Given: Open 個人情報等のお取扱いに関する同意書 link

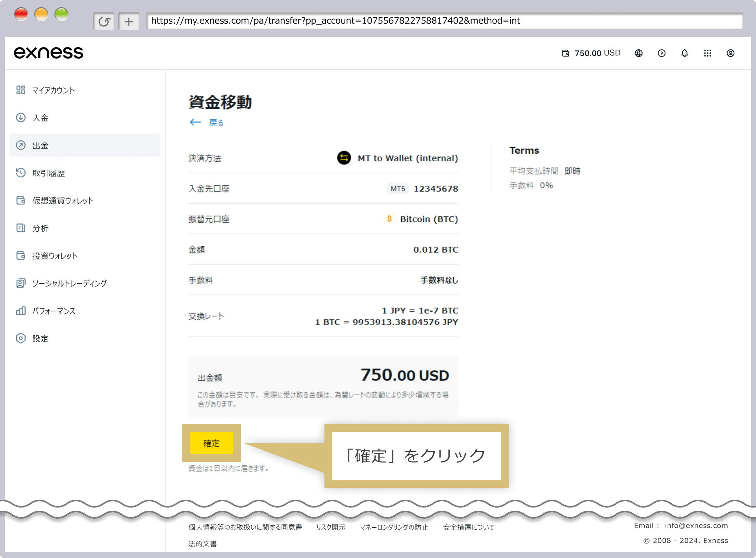Looking at the screenshot, I should [x=245, y=527].
